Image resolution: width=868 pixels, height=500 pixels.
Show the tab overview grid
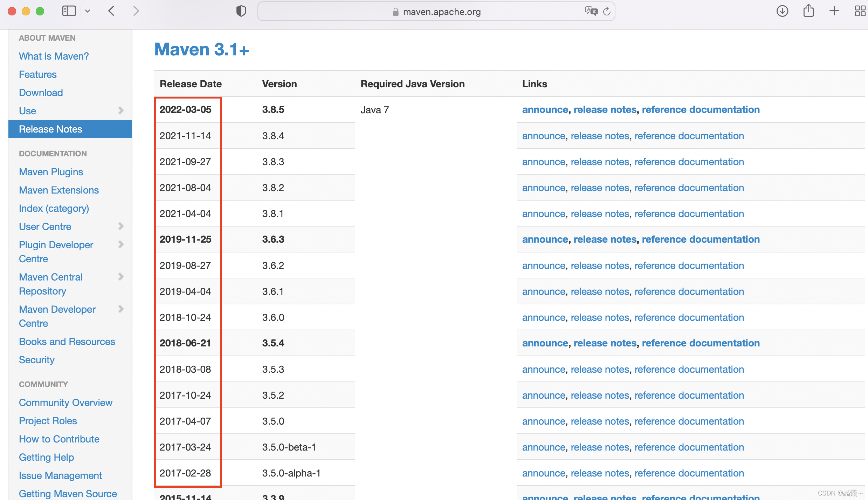point(860,11)
